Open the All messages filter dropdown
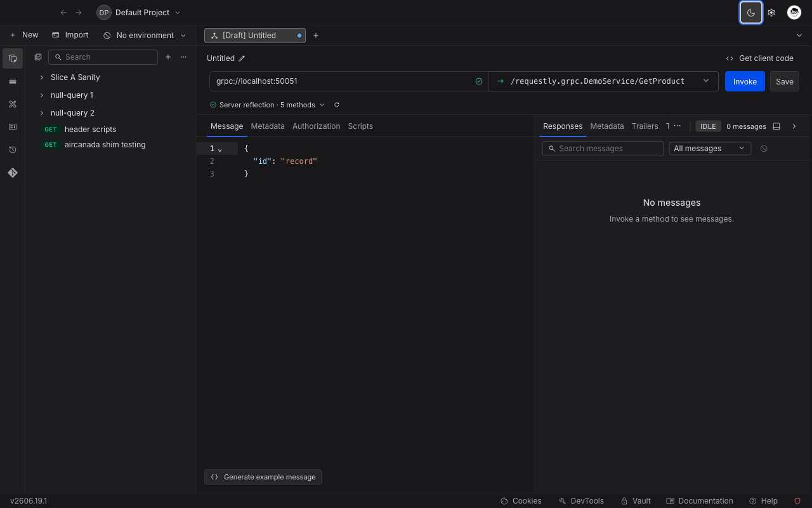 (x=710, y=149)
